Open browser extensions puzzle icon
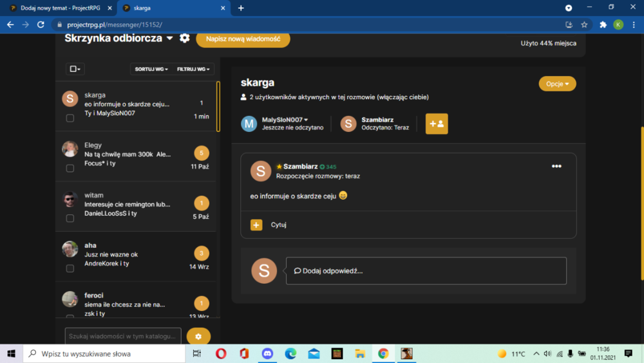The height and width of the screenshot is (363, 644). pos(603,24)
